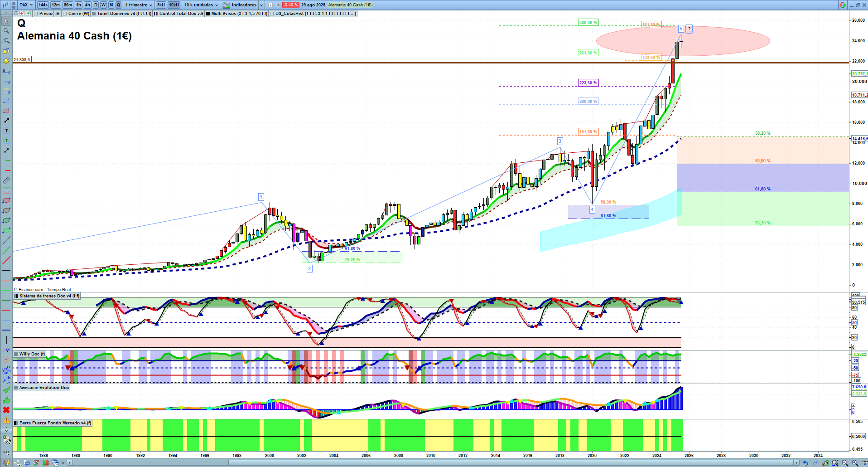Click the undo arrow in bottom bar
The width and height of the screenshot is (868, 467).
805,463
